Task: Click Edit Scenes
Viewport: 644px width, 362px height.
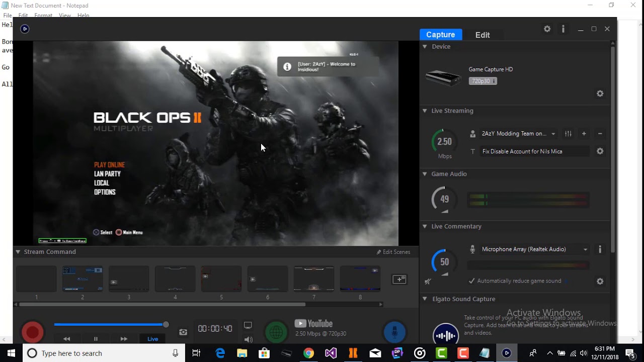Action: click(x=393, y=252)
